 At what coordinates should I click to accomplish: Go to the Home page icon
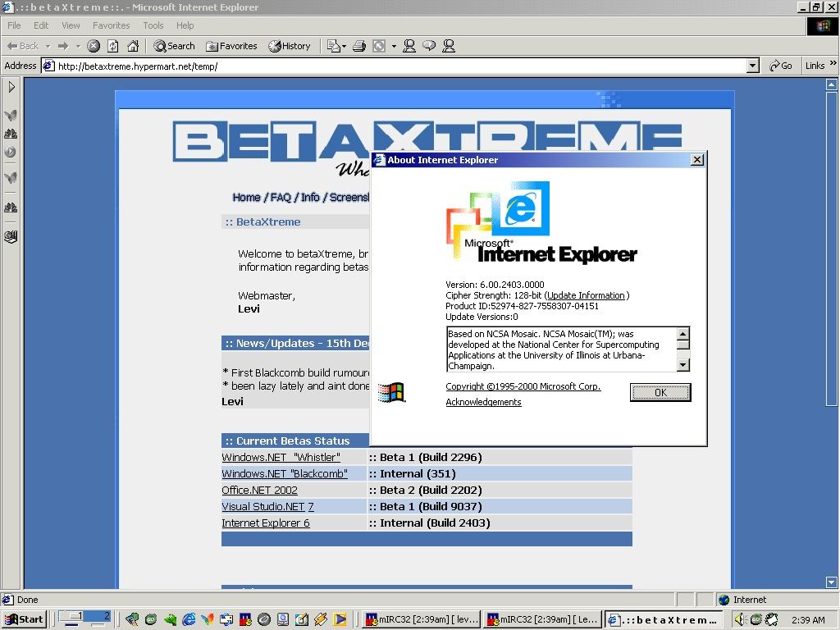(x=133, y=46)
